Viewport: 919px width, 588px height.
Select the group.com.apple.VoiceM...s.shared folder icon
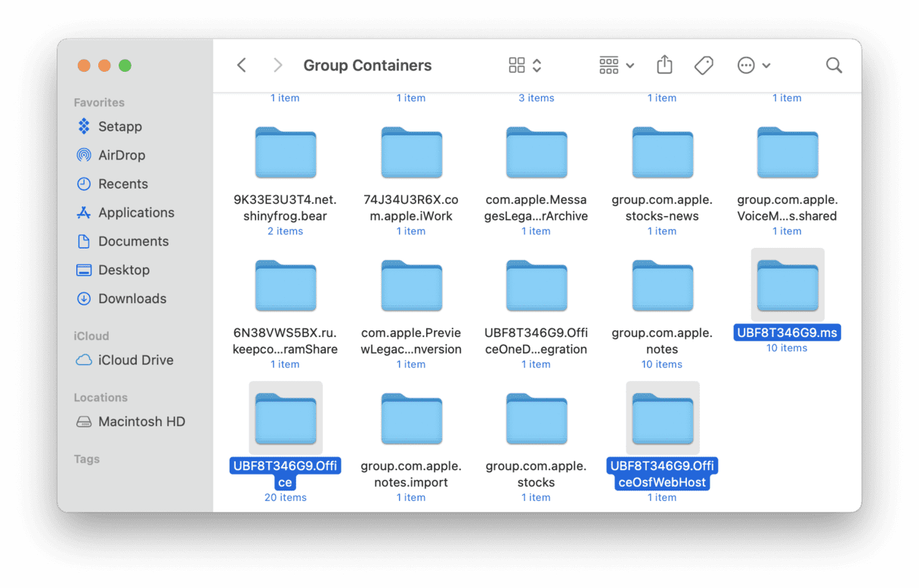787,153
